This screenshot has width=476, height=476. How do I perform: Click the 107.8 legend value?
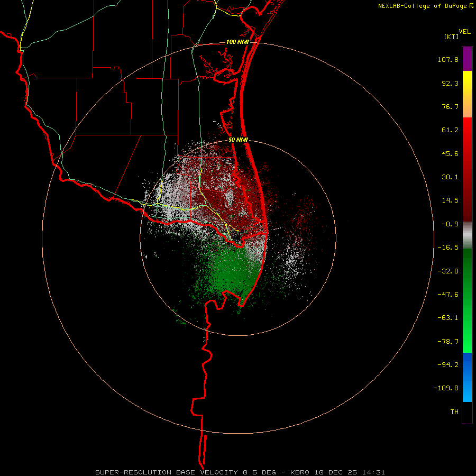[x=448, y=59]
